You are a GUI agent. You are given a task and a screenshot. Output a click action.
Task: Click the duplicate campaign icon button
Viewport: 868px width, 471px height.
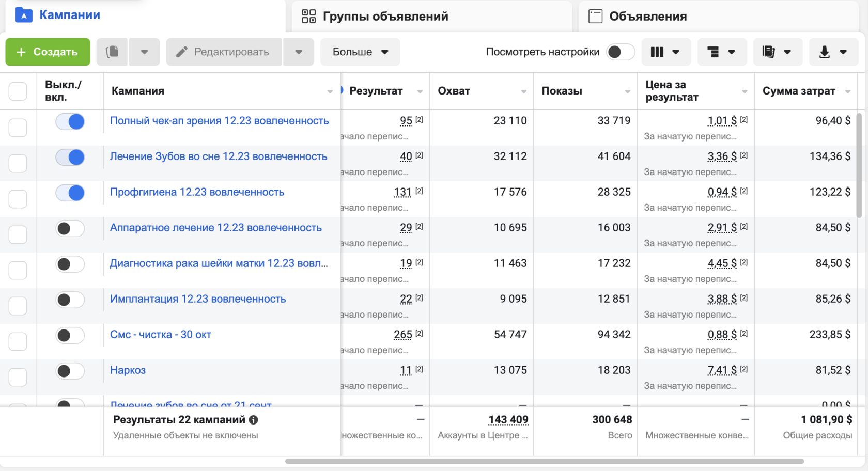pyautogui.click(x=112, y=52)
